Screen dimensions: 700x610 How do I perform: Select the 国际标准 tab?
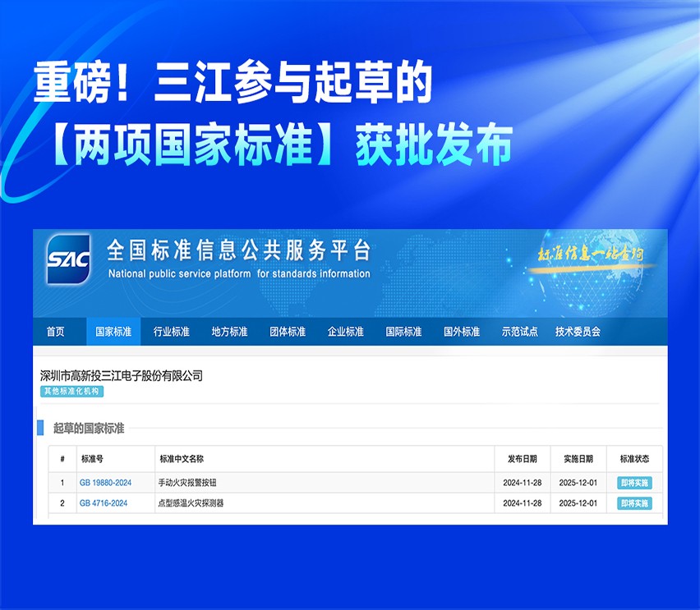click(403, 332)
